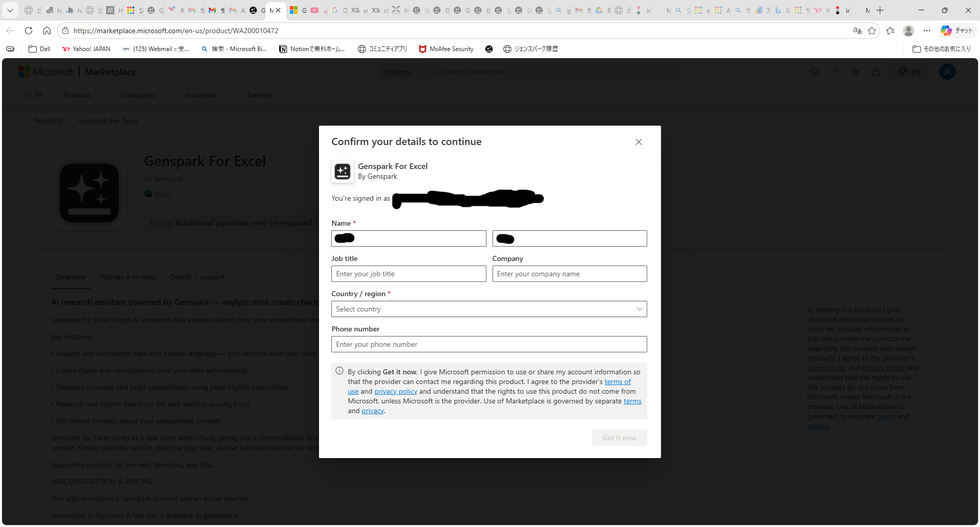
Task: Click the private plans lock icon
Action: coord(876,71)
